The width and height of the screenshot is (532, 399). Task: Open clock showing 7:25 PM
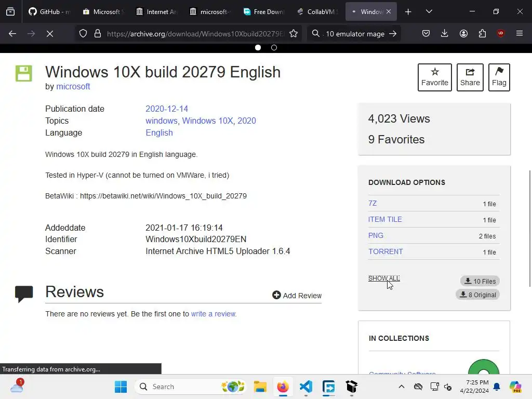pyautogui.click(x=474, y=387)
